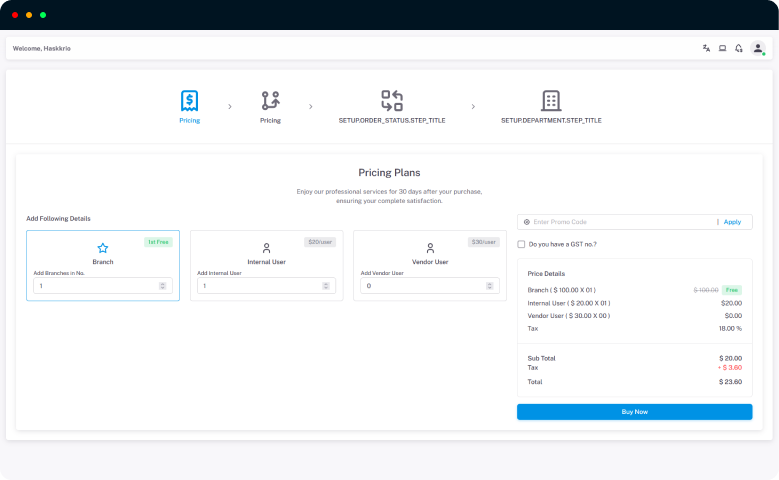779x480 pixels.
Task: Check the 'Do you have a GST no.?' box
Action: [521, 244]
